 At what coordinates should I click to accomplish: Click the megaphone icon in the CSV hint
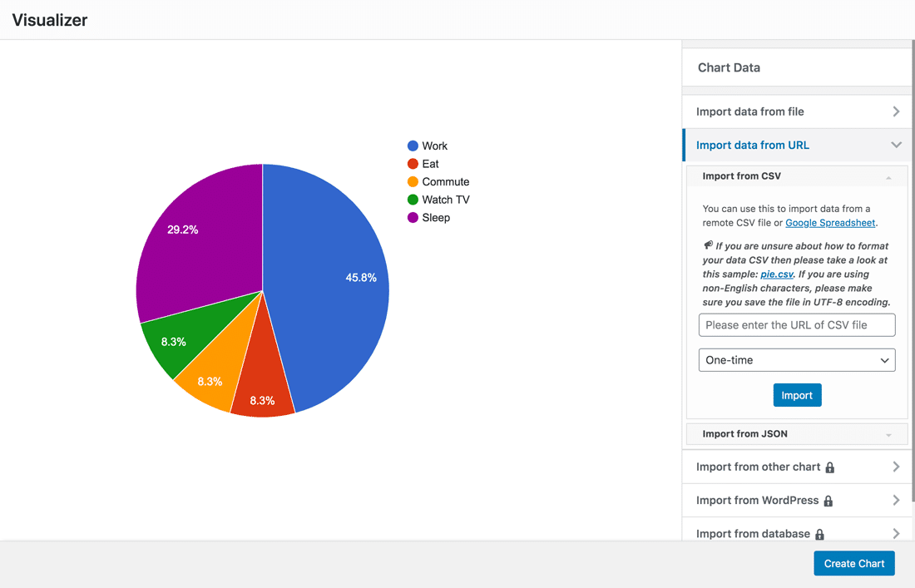[x=708, y=245]
